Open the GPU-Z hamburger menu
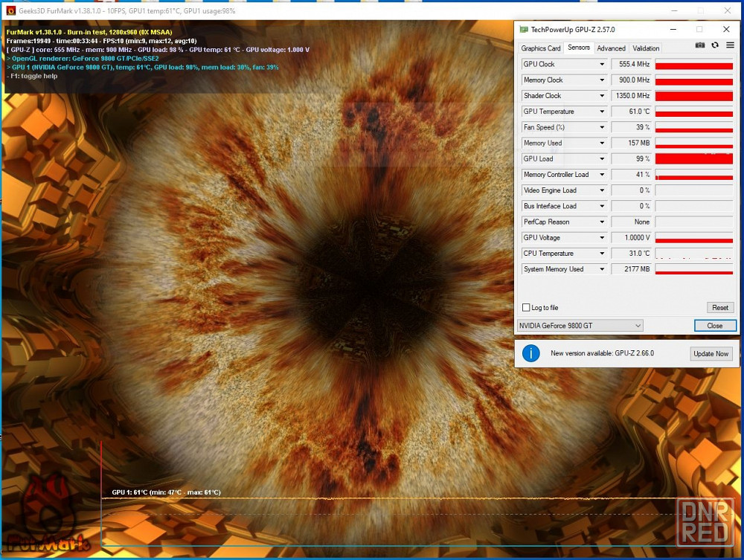This screenshot has height=560, width=744. click(x=731, y=45)
